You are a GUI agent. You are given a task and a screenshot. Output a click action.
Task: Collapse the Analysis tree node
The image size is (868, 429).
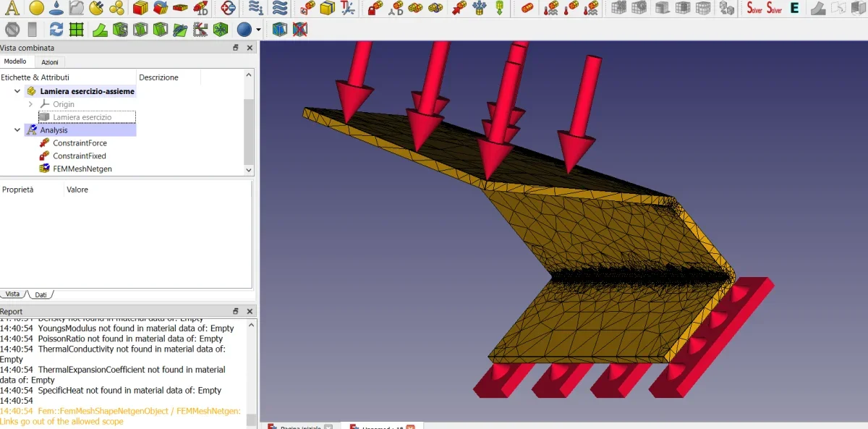[x=17, y=130]
